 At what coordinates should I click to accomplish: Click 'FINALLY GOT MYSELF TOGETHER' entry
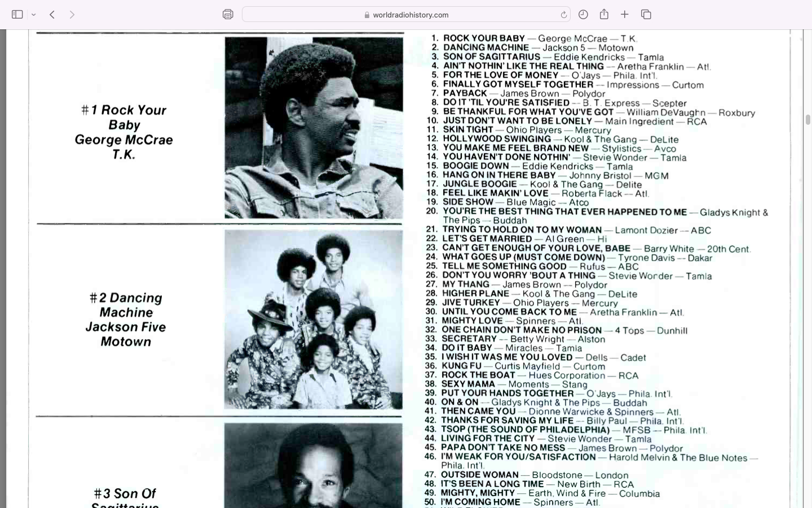[518, 84]
